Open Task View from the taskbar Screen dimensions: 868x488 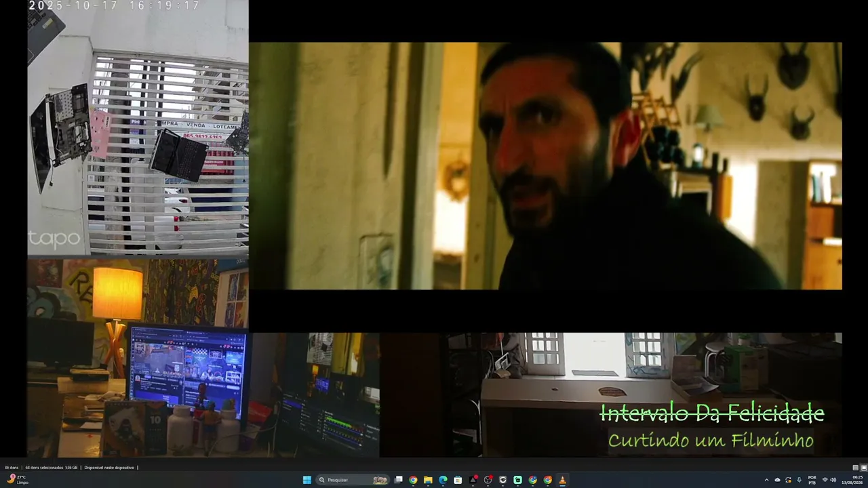tap(399, 480)
